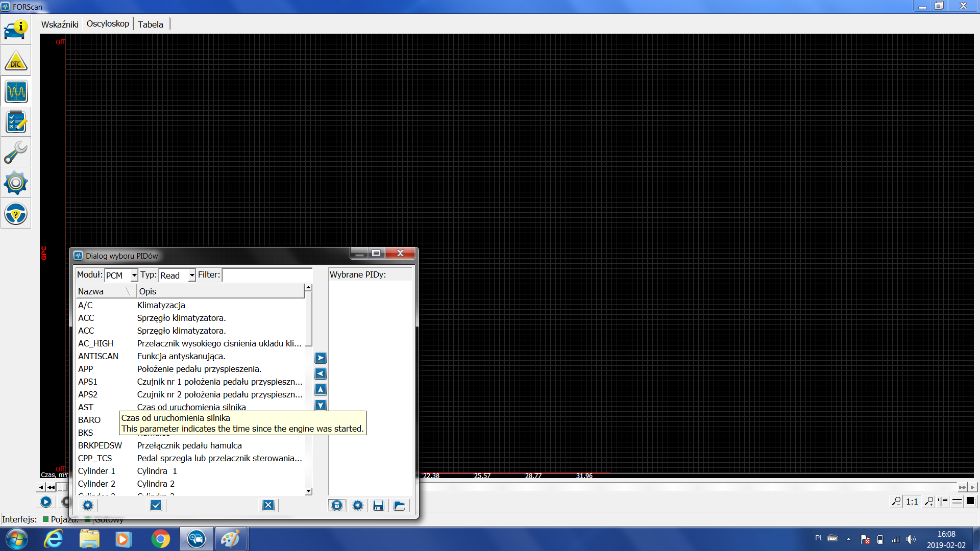Open the DTC error codes section

pos(16,61)
